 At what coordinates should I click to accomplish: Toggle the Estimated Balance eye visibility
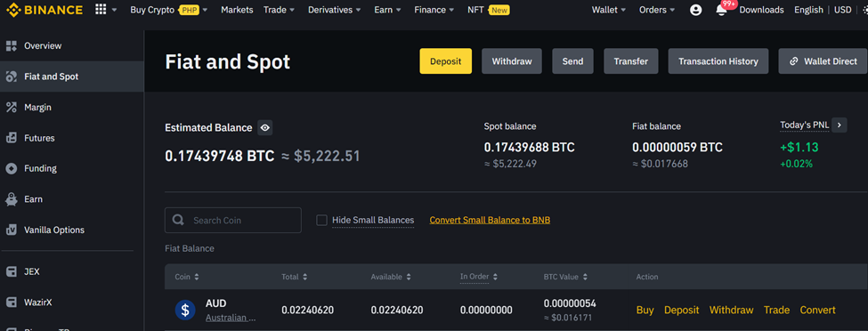click(x=265, y=128)
